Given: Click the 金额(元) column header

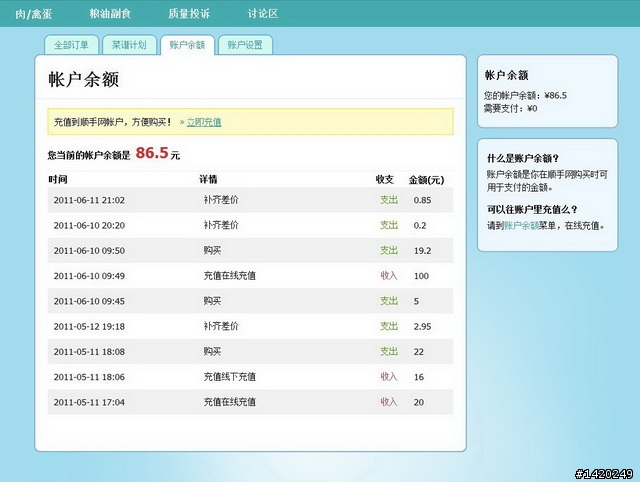Looking at the screenshot, I should [x=427, y=180].
